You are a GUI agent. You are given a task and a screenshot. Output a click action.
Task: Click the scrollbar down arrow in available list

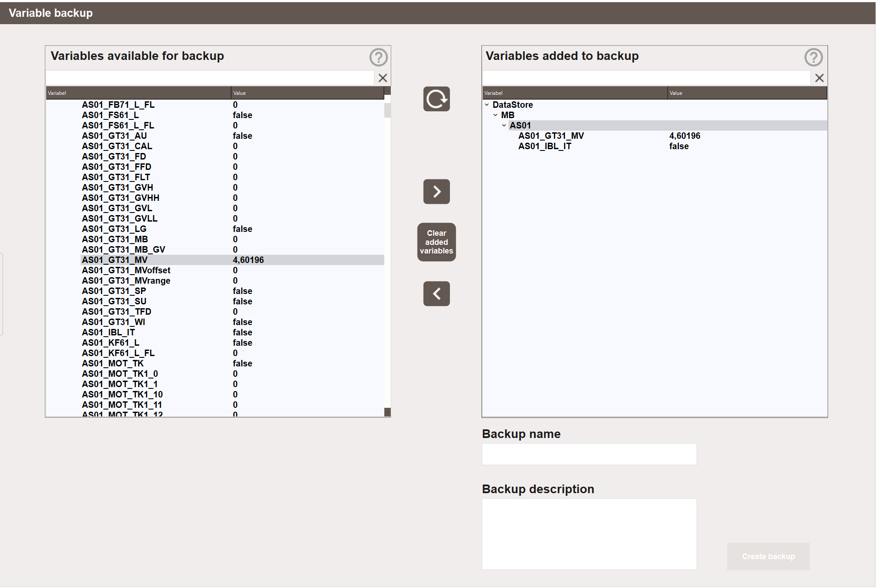(x=387, y=412)
